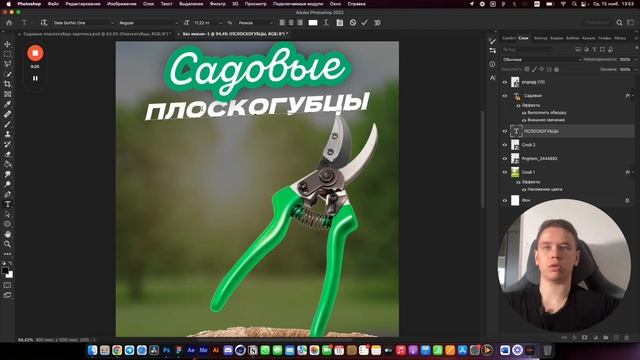Click the 3D text icon

(x=378, y=22)
